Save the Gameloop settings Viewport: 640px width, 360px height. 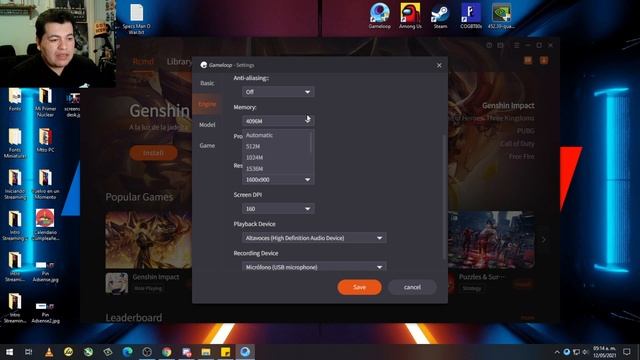point(359,287)
